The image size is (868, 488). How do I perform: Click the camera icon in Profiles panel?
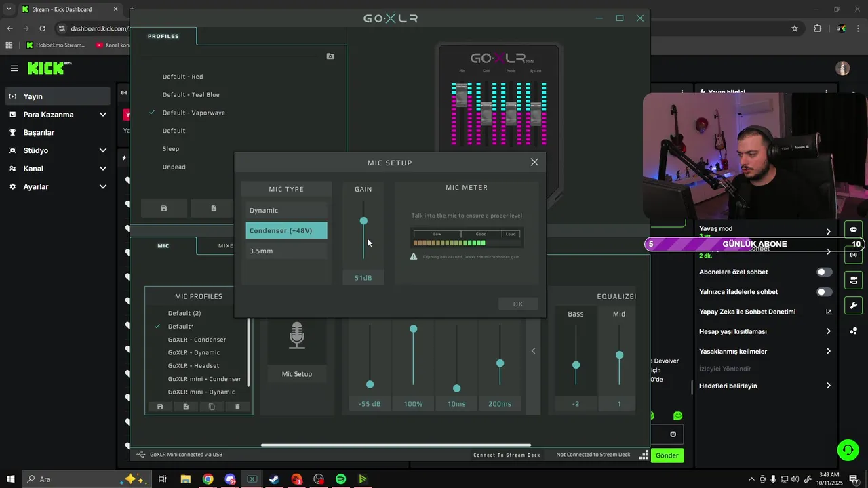pos(330,56)
